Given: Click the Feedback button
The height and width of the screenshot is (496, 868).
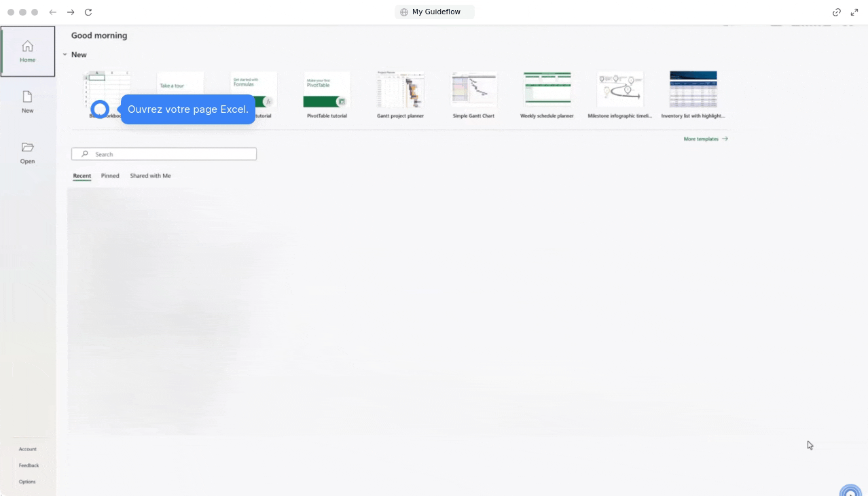Looking at the screenshot, I should tap(29, 465).
